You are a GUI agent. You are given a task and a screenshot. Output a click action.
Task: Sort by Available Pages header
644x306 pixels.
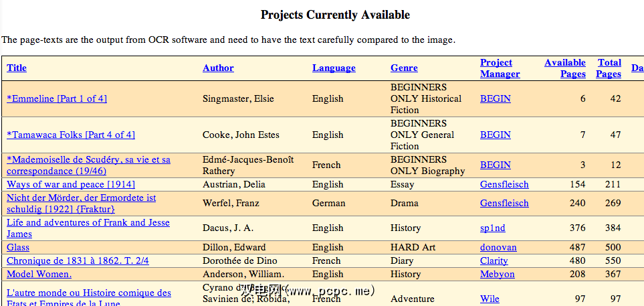click(565, 68)
